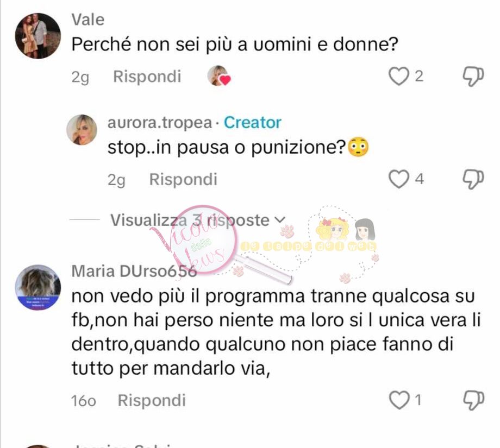Click the like count 4 on aurora's reply

coord(419,179)
